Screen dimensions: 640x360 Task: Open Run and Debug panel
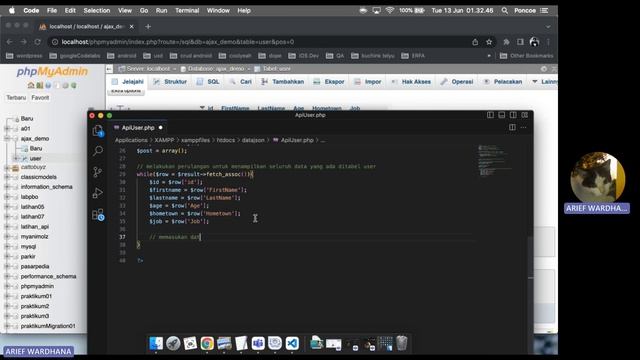click(98, 193)
